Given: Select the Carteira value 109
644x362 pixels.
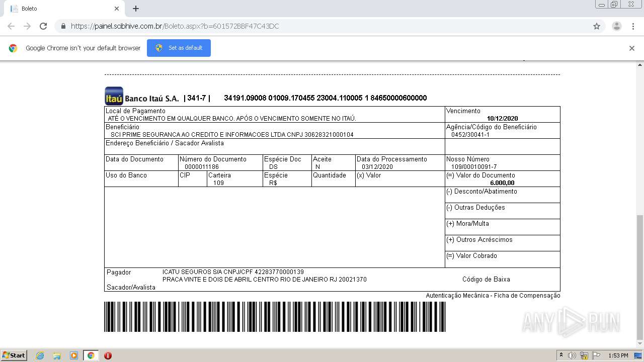Looking at the screenshot, I should pyautogui.click(x=218, y=183).
